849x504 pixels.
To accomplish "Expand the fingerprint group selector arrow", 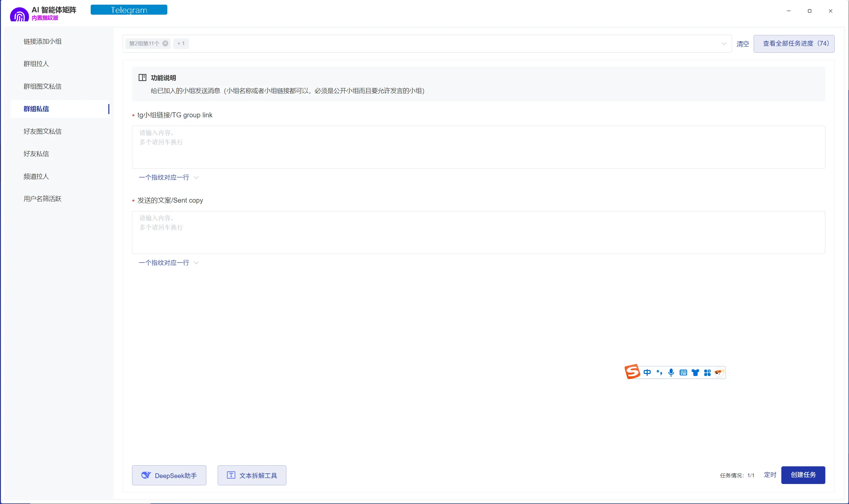I will pyautogui.click(x=724, y=44).
